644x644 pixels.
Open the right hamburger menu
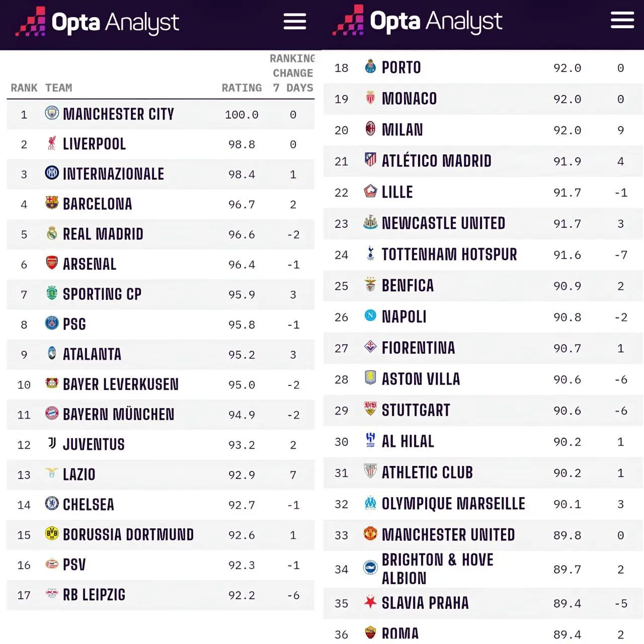click(622, 20)
